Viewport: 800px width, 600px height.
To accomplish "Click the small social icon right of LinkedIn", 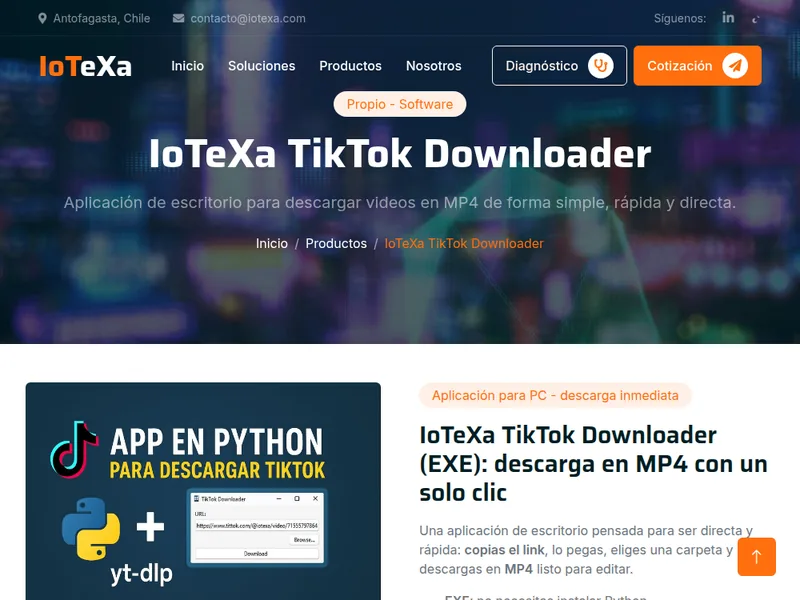I will pos(756,19).
